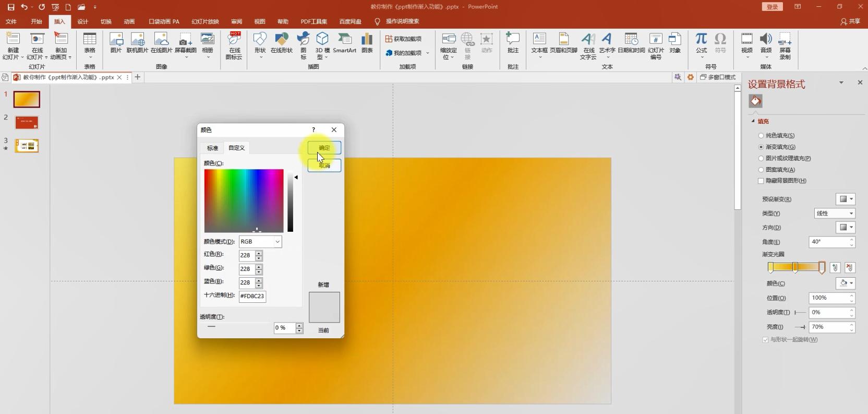
Task: Open the 设计 ribbon tab
Action: click(x=83, y=21)
